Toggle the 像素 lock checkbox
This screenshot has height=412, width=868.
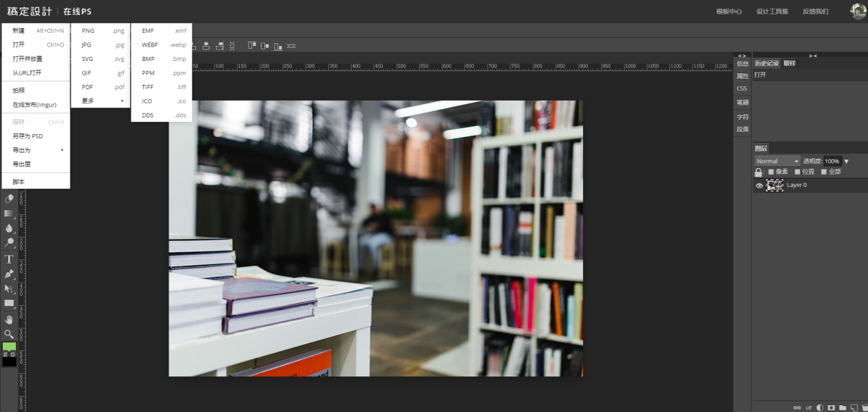[771, 172]
